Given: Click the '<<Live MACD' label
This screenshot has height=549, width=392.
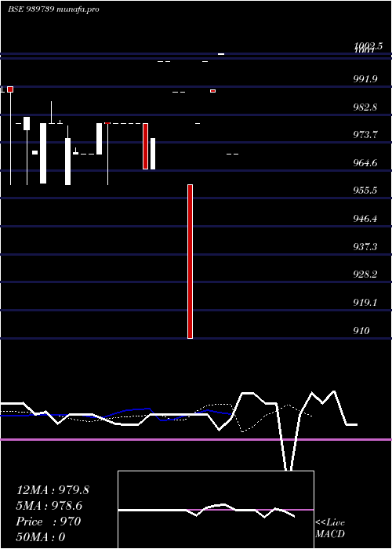Looking at the screenshot, I should (330, 529).
